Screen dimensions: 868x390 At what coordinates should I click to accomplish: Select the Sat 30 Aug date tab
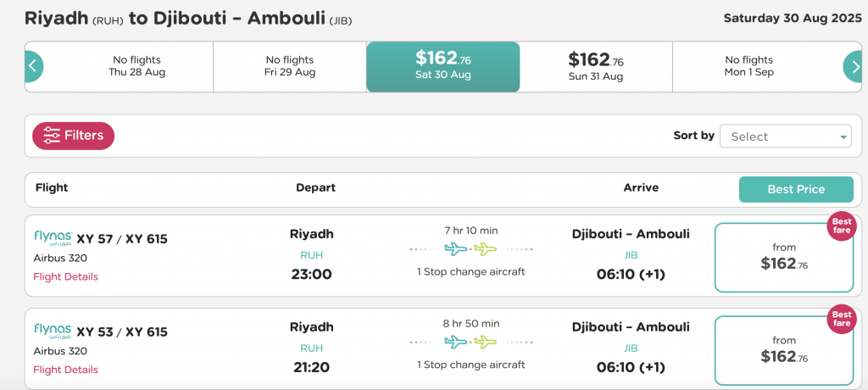tap(442, 66)
